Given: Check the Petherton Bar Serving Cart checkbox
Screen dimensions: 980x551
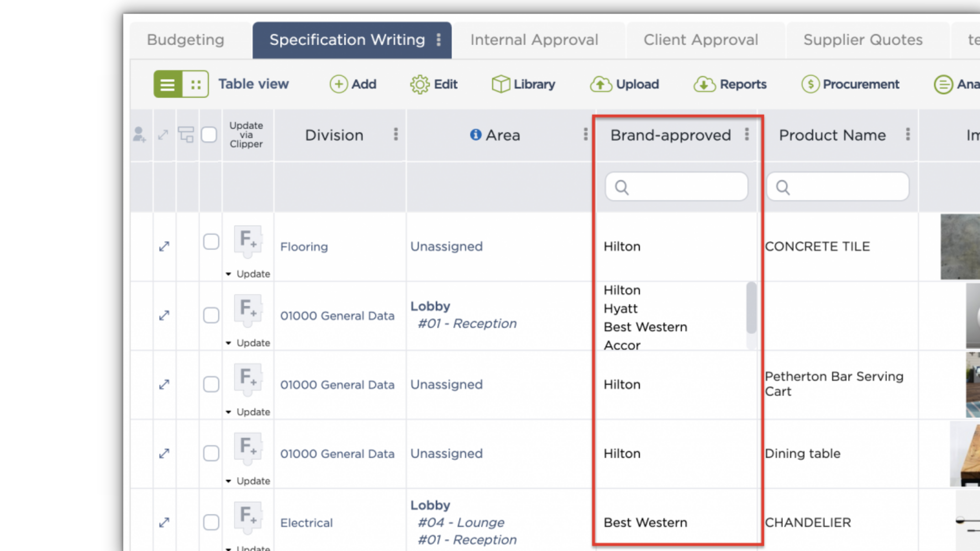Looking at the screenshot, I should point(211,384).
